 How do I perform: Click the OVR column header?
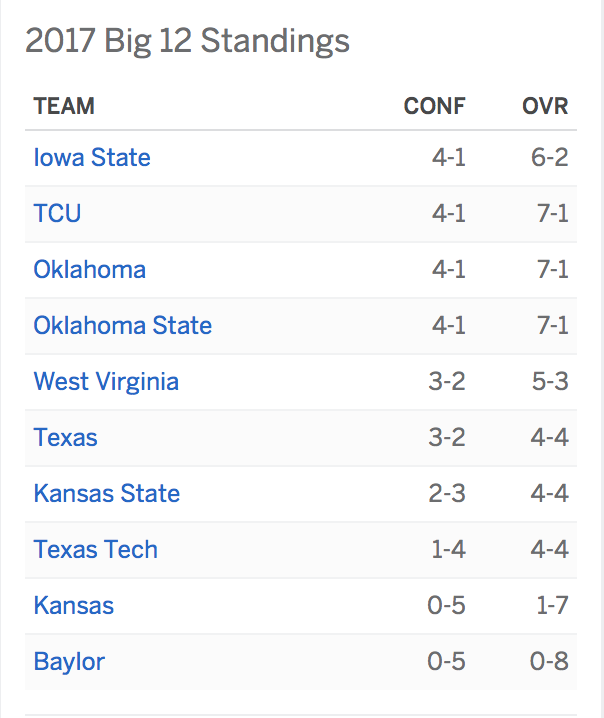tap(545, 106)
